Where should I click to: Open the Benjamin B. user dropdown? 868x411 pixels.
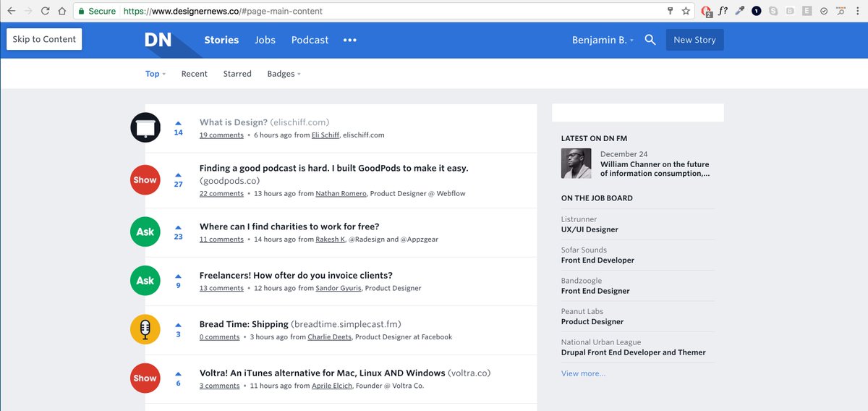click(603, 41)
